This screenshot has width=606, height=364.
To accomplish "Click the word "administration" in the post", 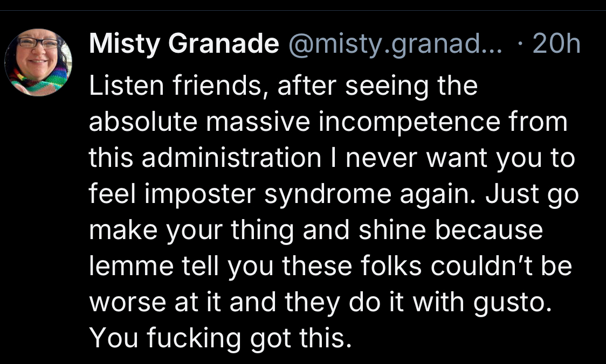I will pos(231,158).
